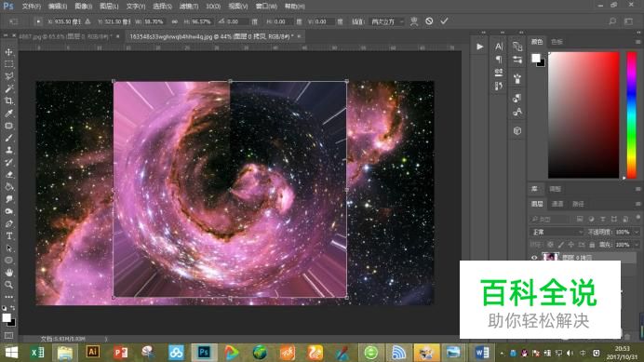Viewport: 644px width, 362px height.
Task: Pick a hue on the vertical spectrum slider
Action: tap(631, 115)
